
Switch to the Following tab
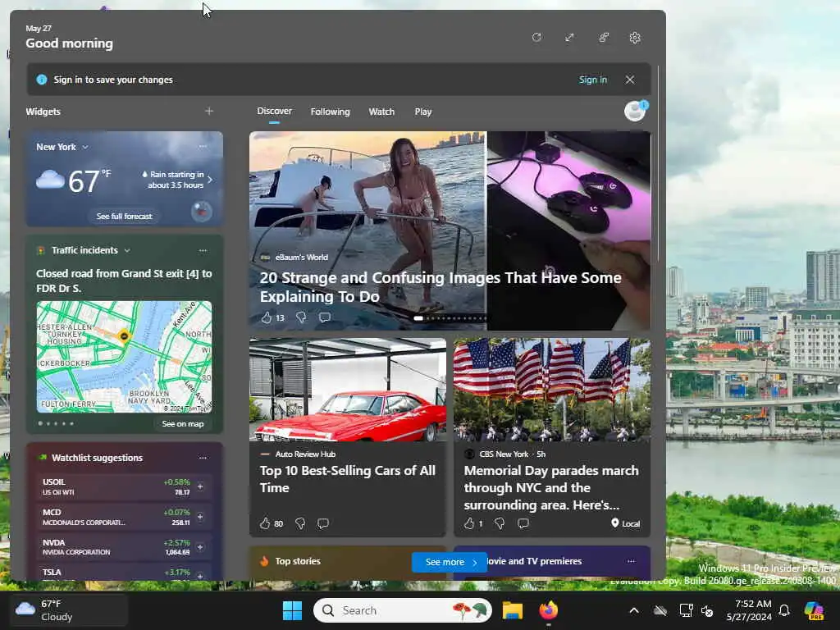click(330, 112)
